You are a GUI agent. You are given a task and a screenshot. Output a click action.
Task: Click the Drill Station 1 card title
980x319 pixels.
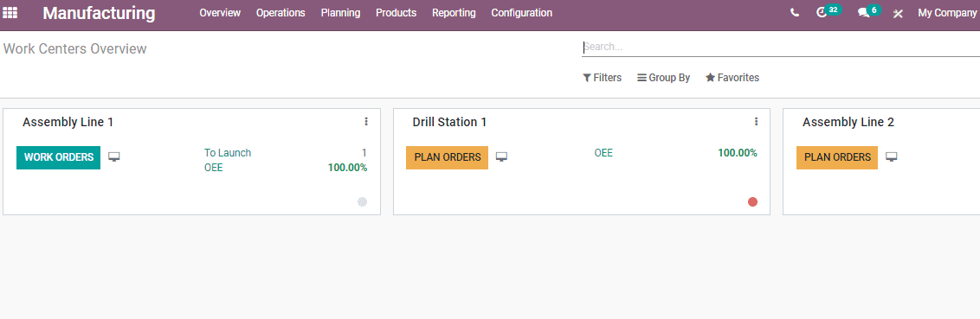pyautogui.click(x=449, y=123)
